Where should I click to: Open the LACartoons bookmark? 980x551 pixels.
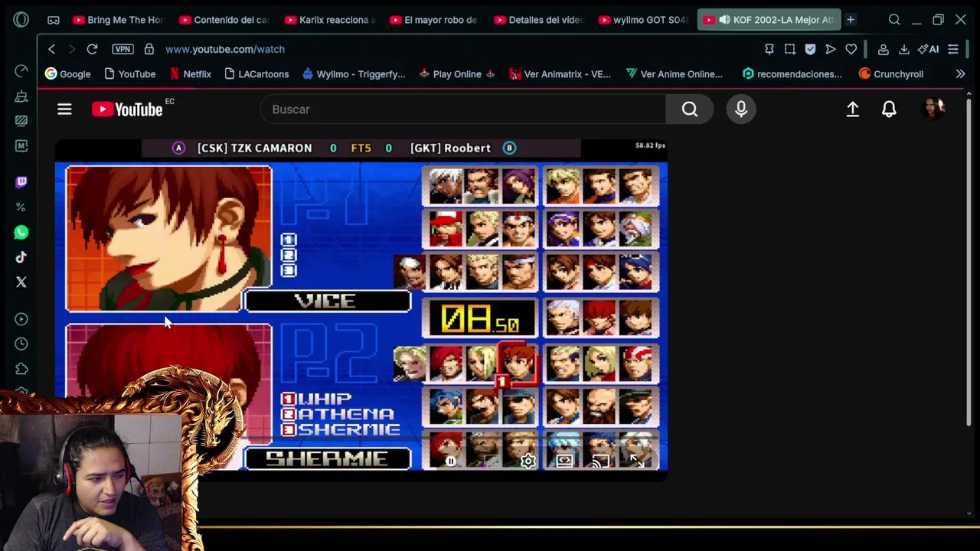[x=256, y=74]
